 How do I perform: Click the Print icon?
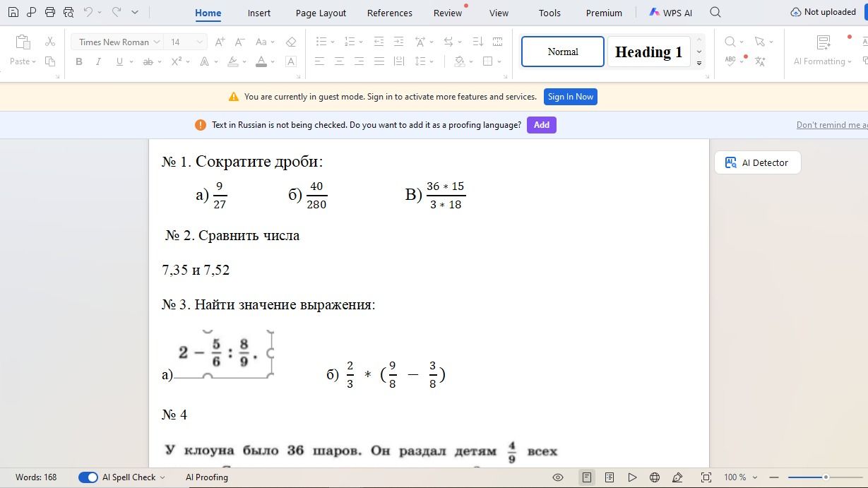(x=49, y=12)
